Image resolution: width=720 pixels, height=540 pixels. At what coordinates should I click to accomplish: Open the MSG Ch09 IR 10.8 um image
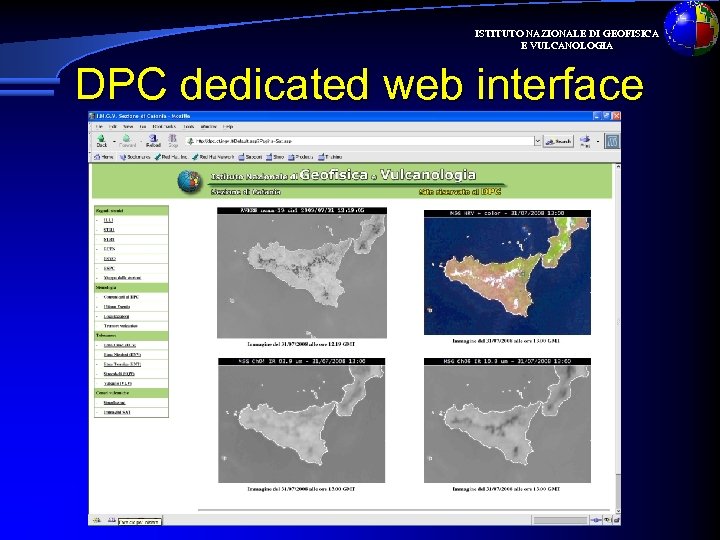coord(507,420)
